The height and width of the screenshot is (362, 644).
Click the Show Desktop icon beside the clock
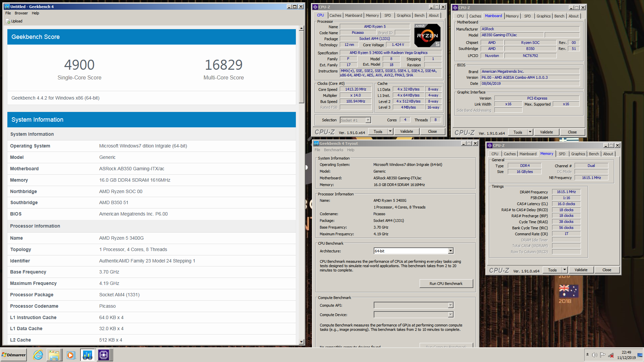tap(640, 355)
